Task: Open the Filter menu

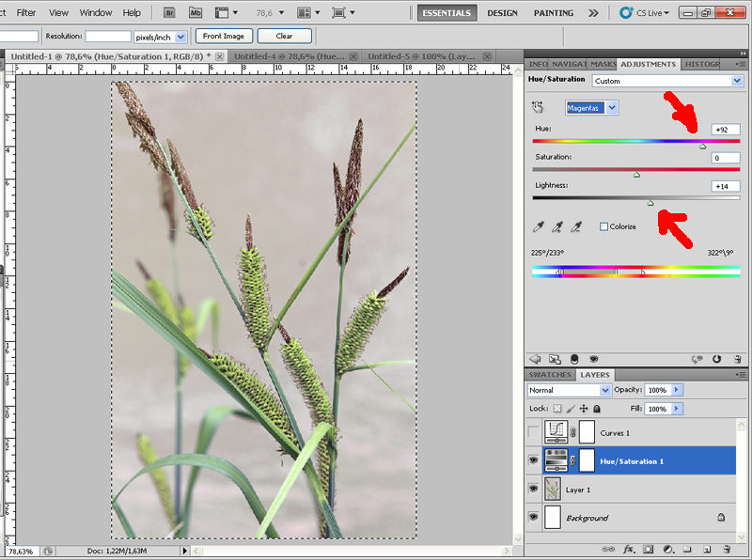Action: [26, 13]
